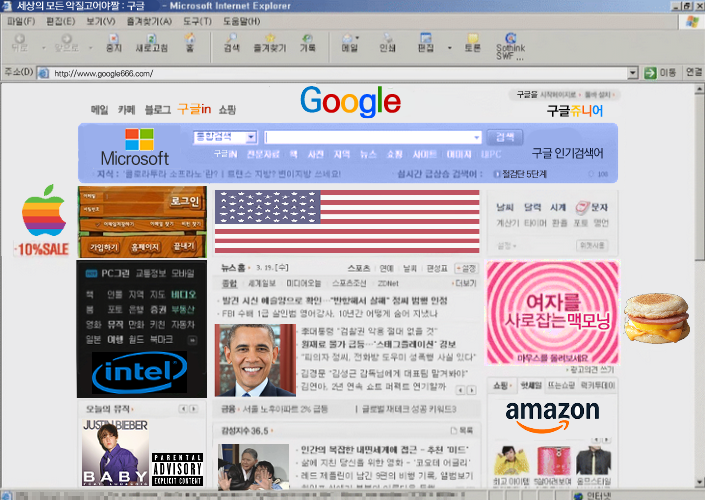Open the 파일(F) menu
The image size is (705, 500).
pos(21,21)
